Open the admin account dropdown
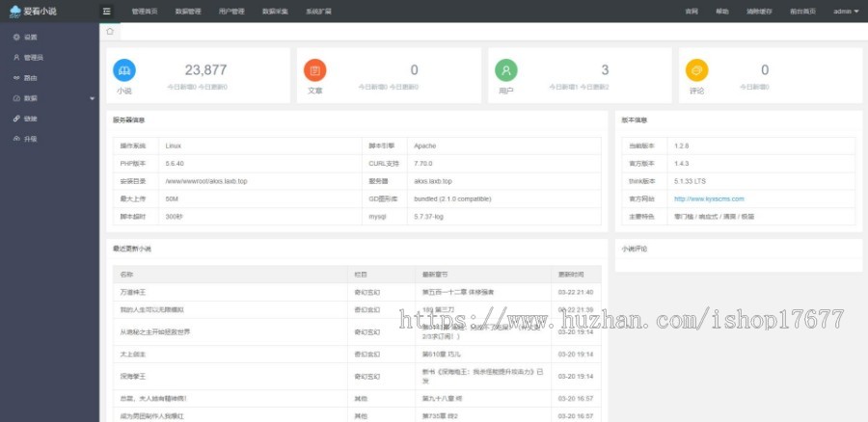868x422 pixels. coord(846,11)
